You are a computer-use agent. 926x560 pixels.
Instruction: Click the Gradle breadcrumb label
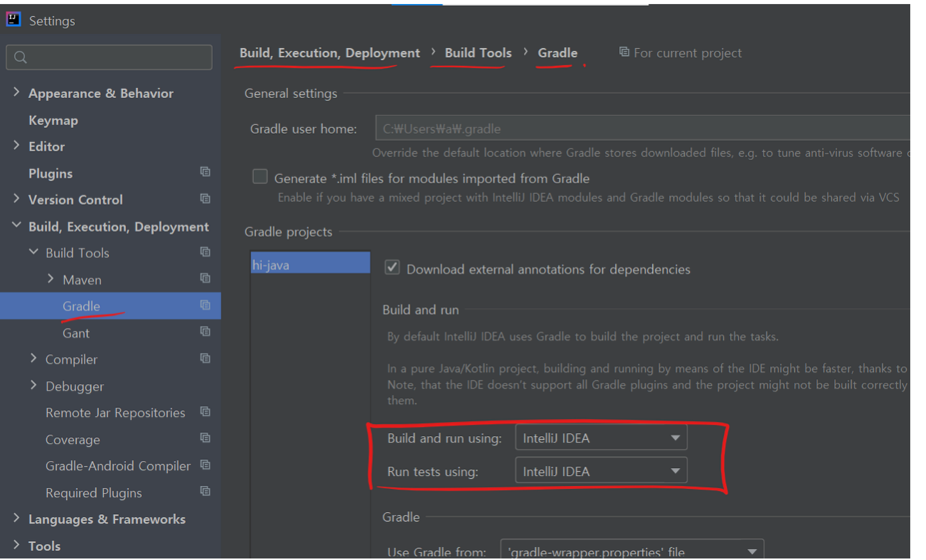pyautogui.click(x=557, y=53)
